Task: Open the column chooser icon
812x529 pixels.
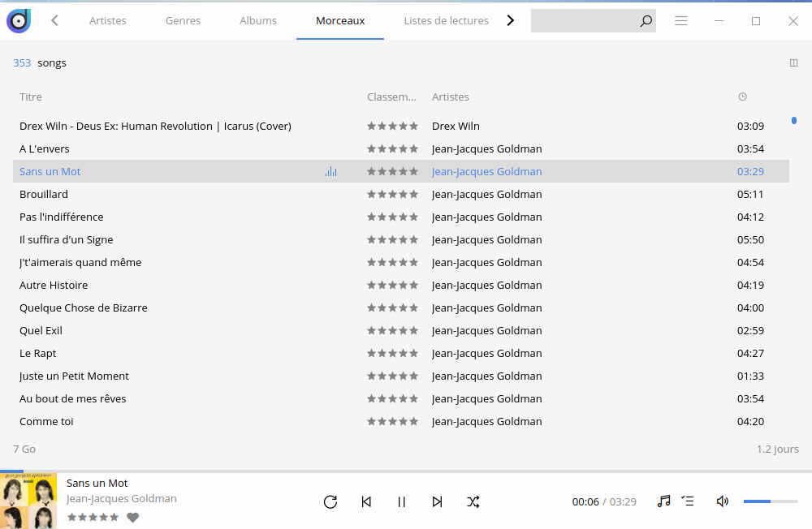Action: (793, 63)
